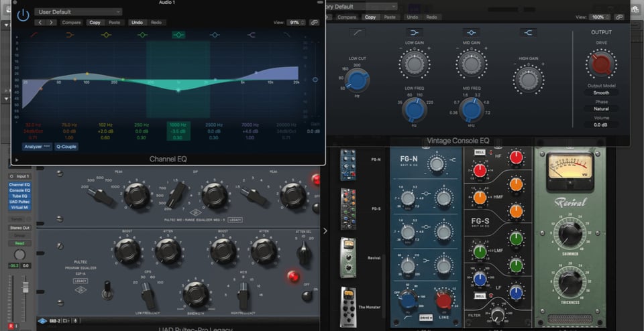
Task: Select UAD Pultec insert in channel strip
Action: click(x=19, y=202)
